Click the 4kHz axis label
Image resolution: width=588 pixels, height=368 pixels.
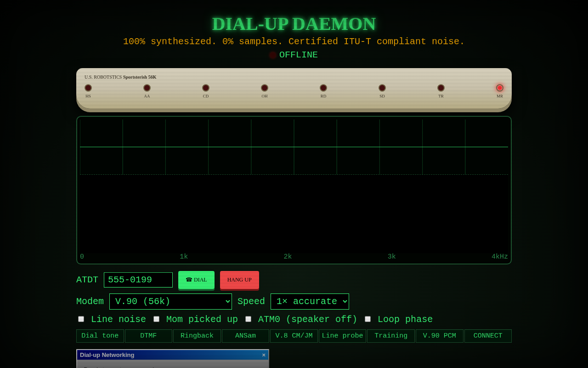500,257
